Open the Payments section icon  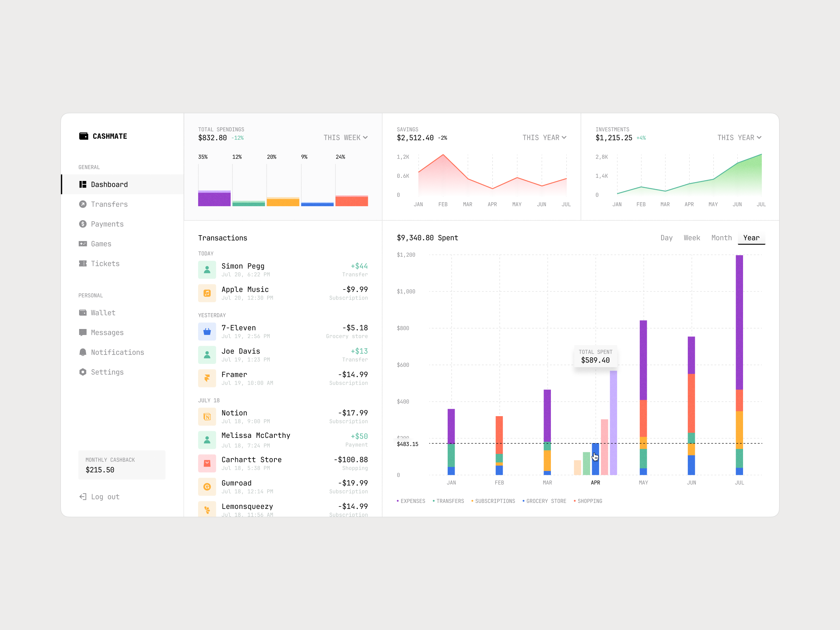point(83,224)
